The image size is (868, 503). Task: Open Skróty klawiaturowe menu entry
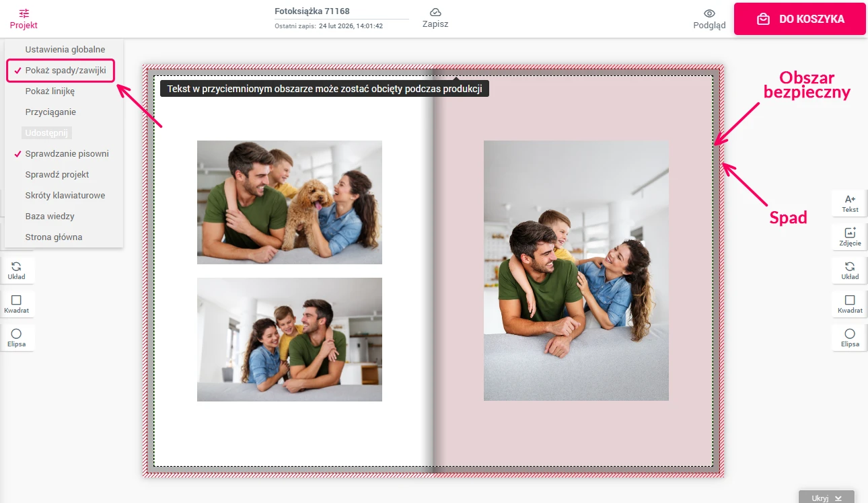(65, 195)
